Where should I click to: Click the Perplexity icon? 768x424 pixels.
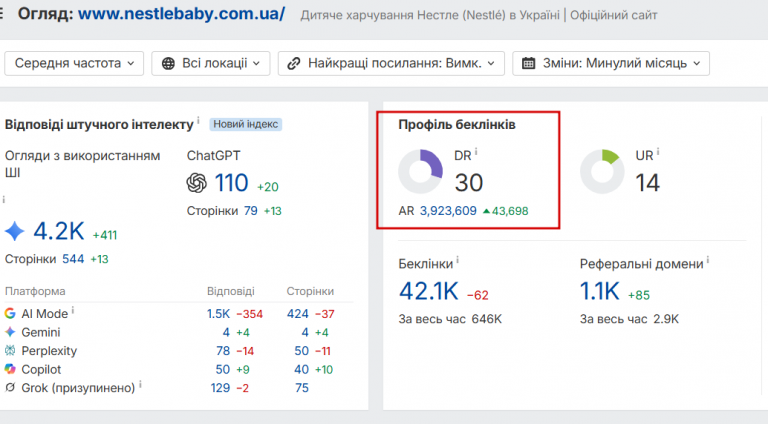[x=10, y=351]
